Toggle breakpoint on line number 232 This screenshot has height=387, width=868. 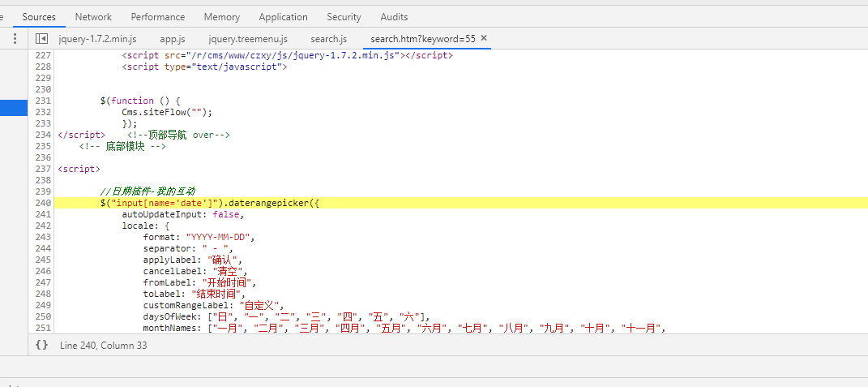point(42,112)
